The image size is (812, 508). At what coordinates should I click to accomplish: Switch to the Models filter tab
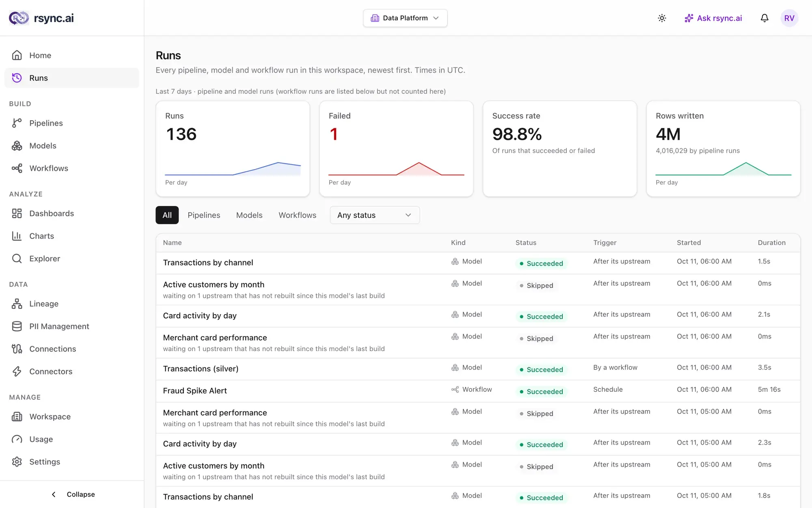tap(249, 215)
